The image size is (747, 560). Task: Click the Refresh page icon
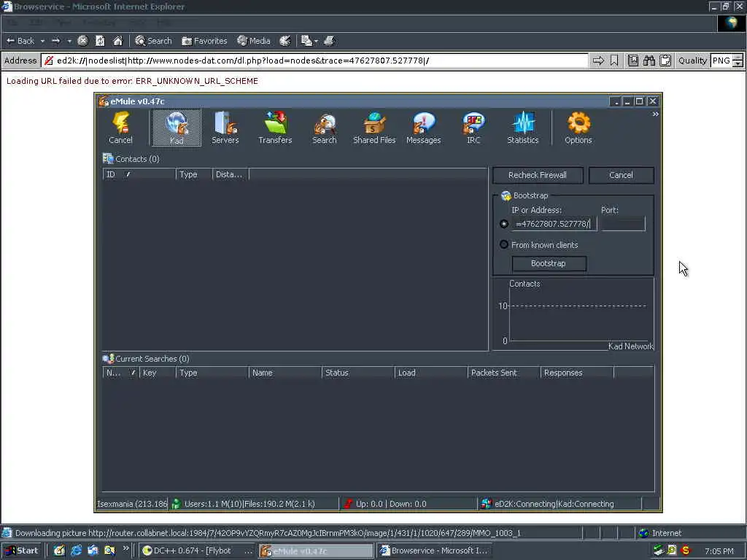tap(100, 41)
